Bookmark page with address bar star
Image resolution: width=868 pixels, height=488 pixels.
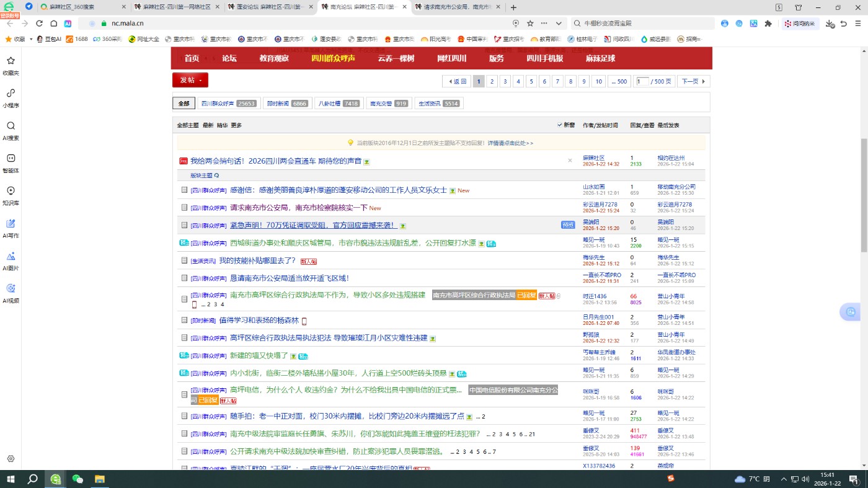[x=530, y=24]
